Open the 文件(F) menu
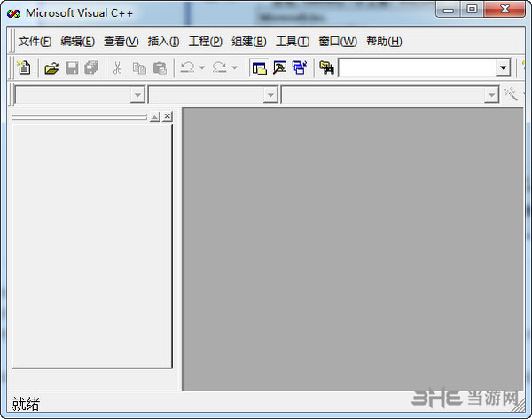 pos(35,42)
